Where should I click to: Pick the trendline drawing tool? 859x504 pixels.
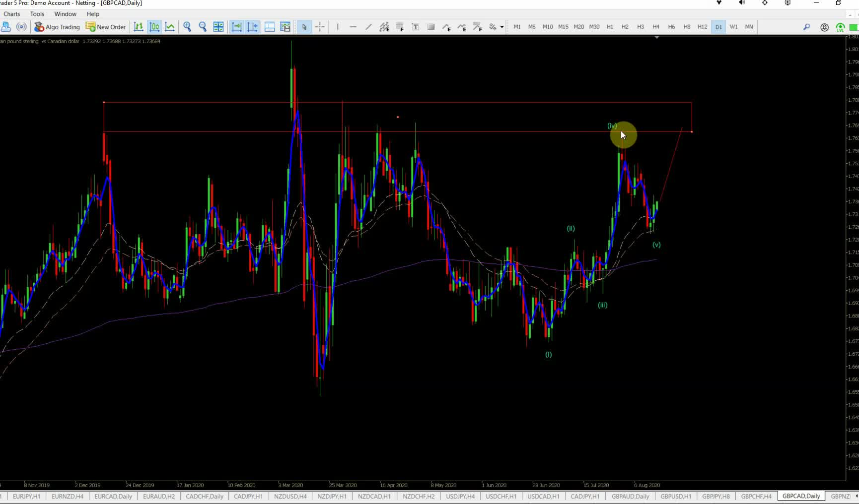(368, 27)
